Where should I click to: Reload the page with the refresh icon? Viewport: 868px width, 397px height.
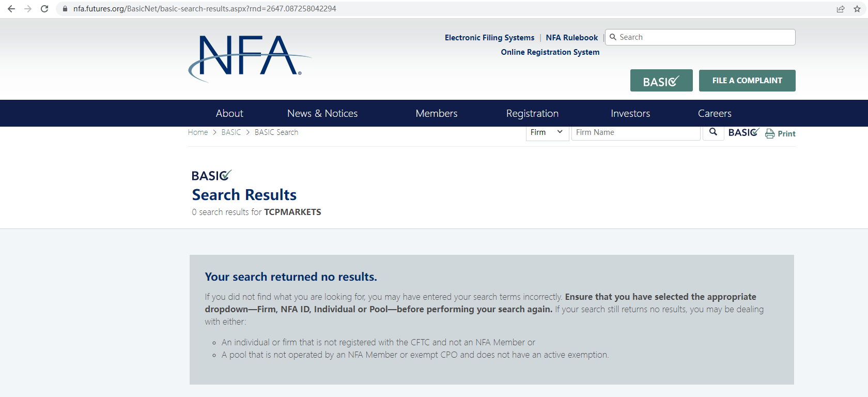tap(44, 9)
